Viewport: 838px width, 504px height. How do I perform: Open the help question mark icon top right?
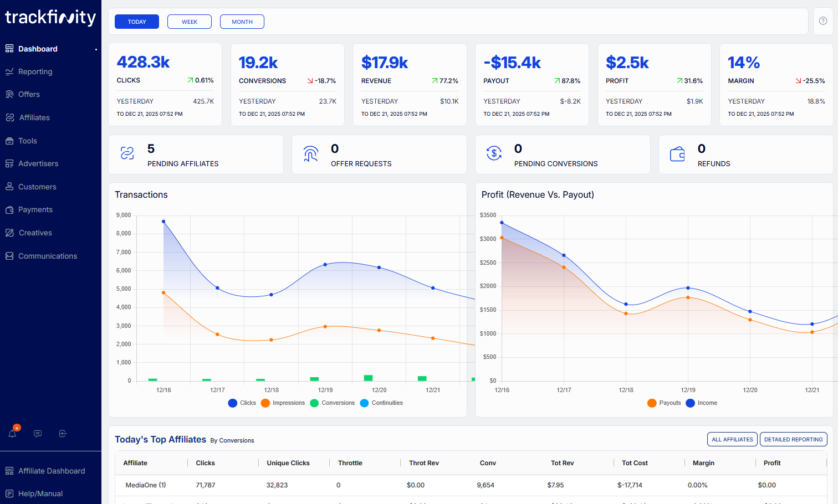(x=822, y=21)
